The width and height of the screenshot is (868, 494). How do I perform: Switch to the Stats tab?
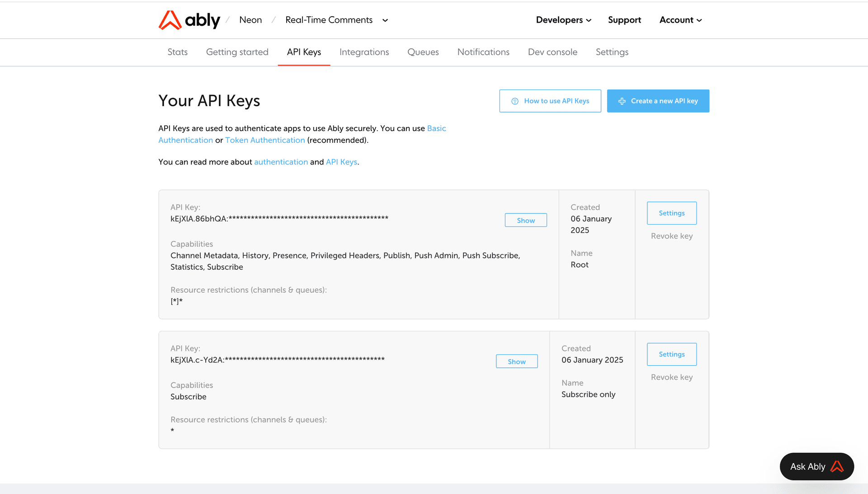click(177, 52)
